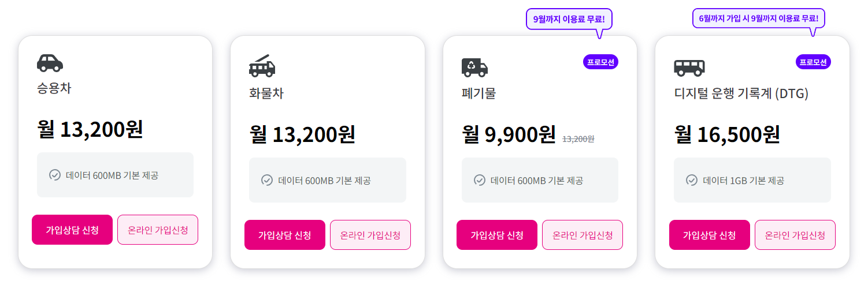Click 가입상담 신청 for DTG plan
Image resolution: width=868 pixels, height=292 pixels.
point(710,235)
